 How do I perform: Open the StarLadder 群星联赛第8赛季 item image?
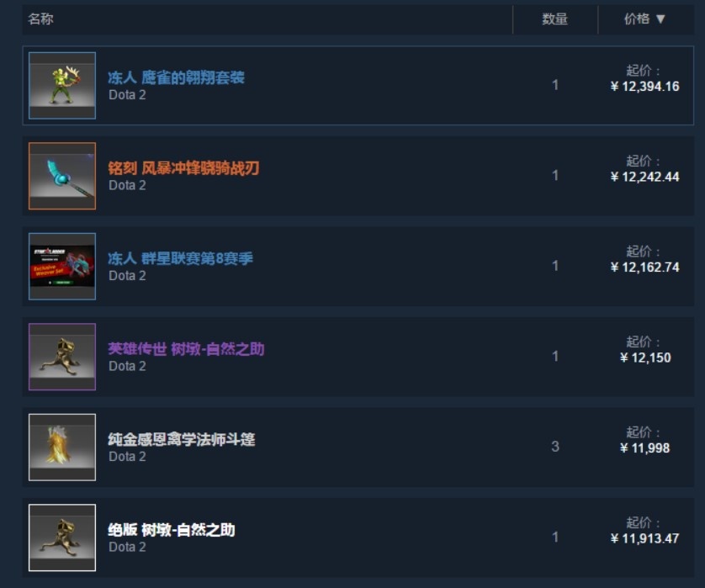pyautogui.click(x=62, y=266)
